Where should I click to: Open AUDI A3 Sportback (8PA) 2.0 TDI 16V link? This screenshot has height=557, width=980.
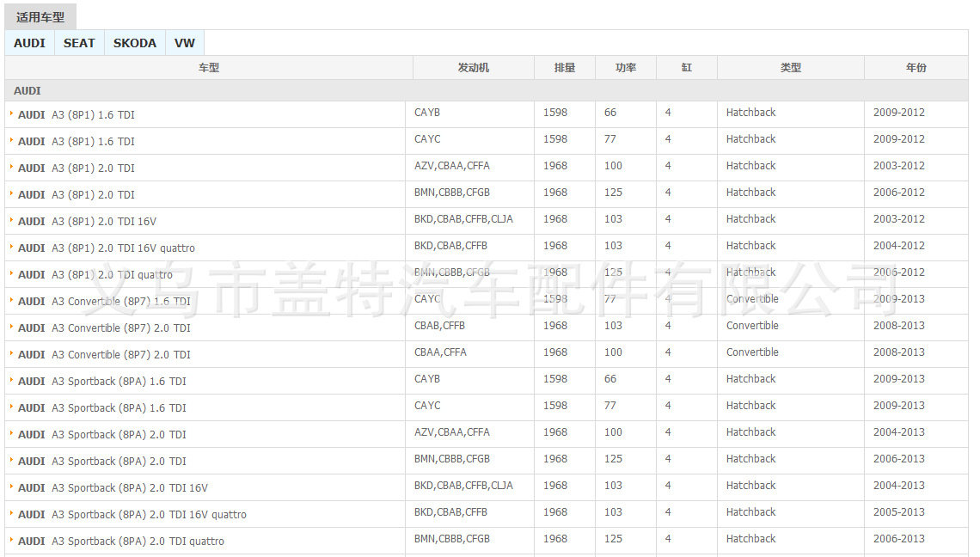(x=113, y=488)
